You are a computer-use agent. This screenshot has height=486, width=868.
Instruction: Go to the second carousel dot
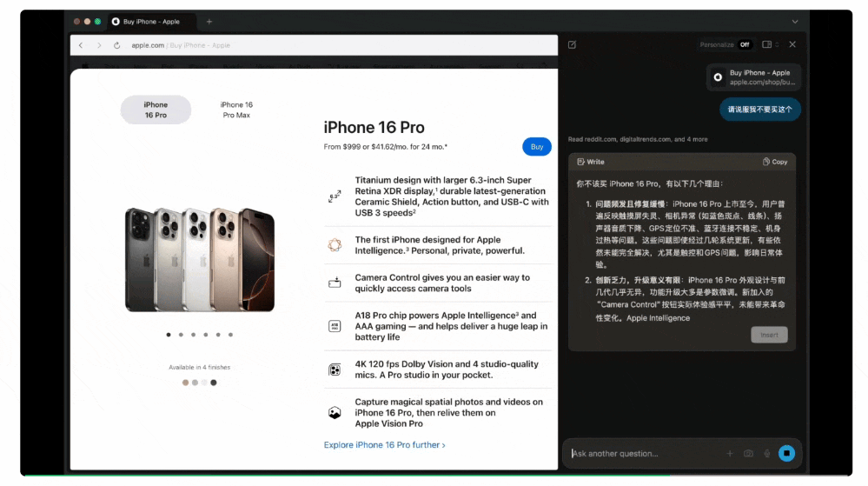click(181, 335)
